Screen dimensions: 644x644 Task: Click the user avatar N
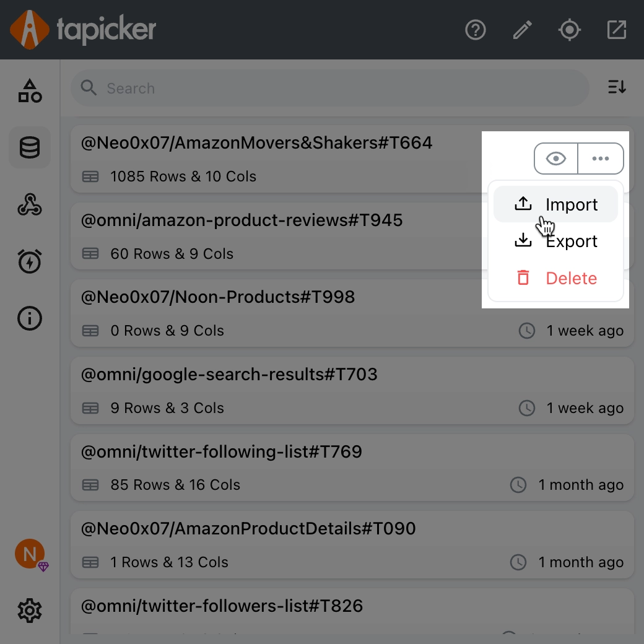(30, 554)
